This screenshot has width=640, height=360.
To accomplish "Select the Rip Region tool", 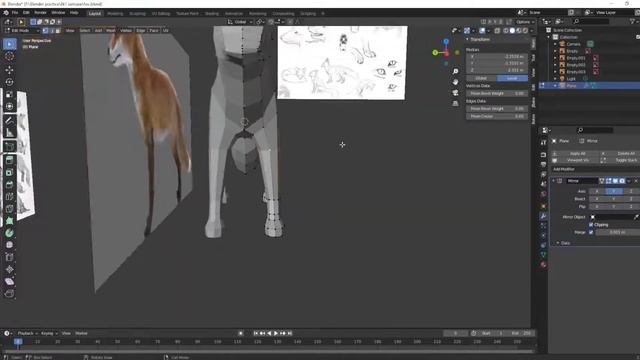I will point(10,293).
